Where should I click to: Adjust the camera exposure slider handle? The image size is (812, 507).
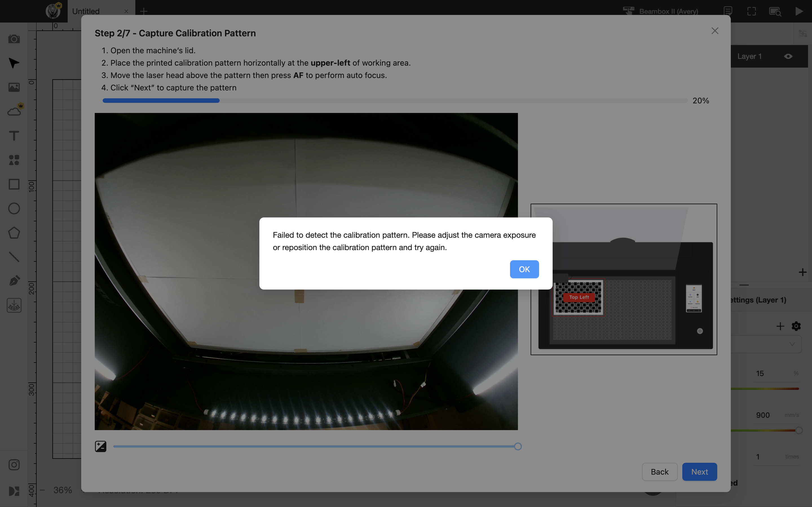click(x=518, y=446)
